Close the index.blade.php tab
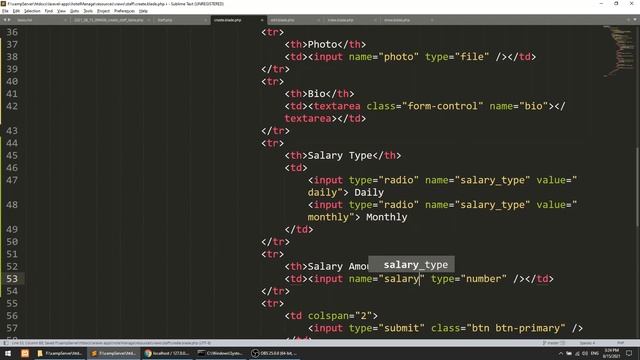Screen dimensions: 640x360 tap(375, 20)
